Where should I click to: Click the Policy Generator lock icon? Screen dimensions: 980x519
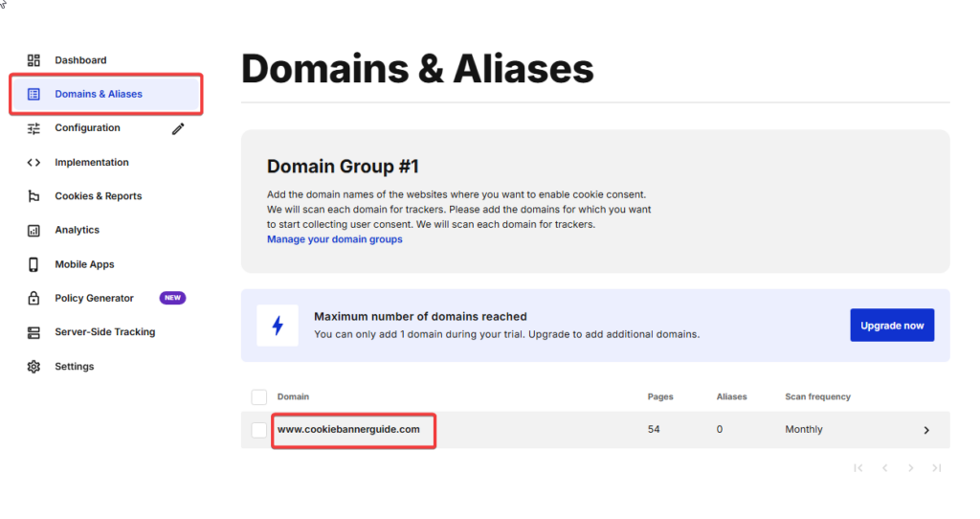pyautogui.click(x=33, y=298)
